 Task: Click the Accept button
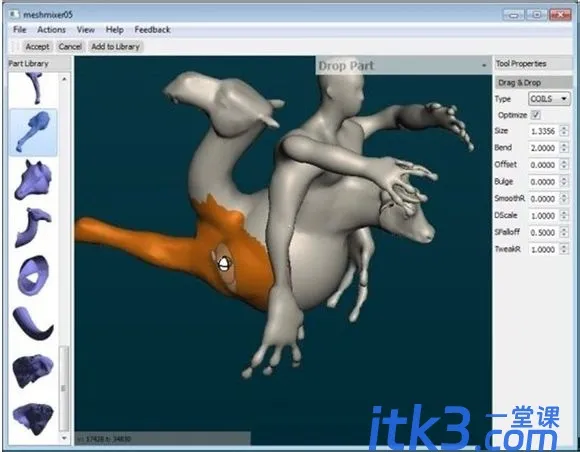pos(37,47)
